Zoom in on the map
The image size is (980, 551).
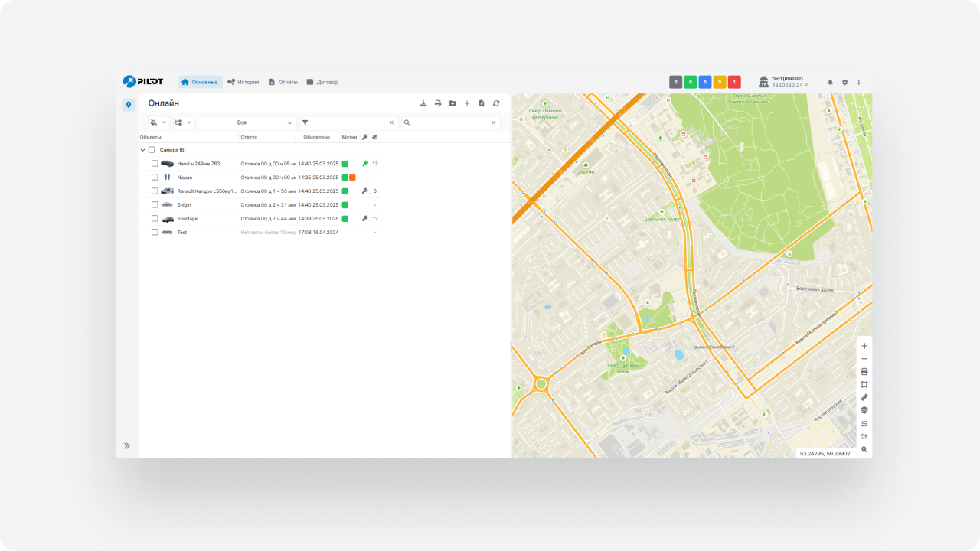pyautogui.click(x=864, y=346)
